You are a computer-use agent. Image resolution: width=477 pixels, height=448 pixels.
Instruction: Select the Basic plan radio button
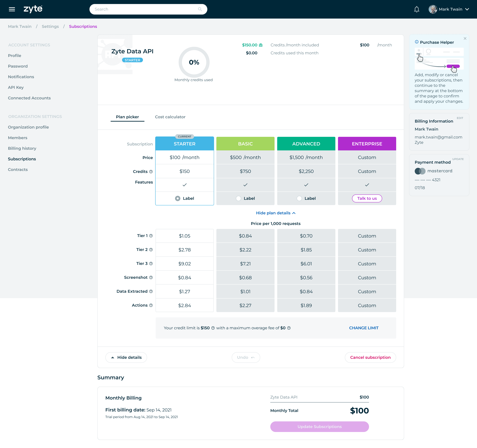coord(238,198)
